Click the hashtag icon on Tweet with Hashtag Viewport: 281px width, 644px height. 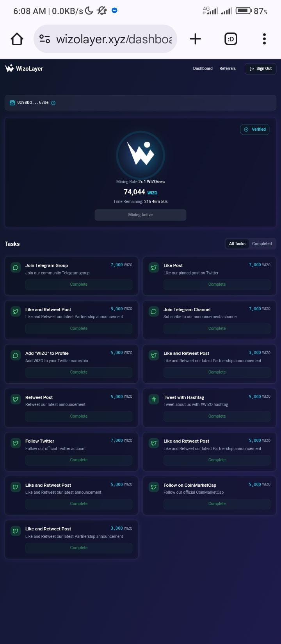click(x=154, y=399)
